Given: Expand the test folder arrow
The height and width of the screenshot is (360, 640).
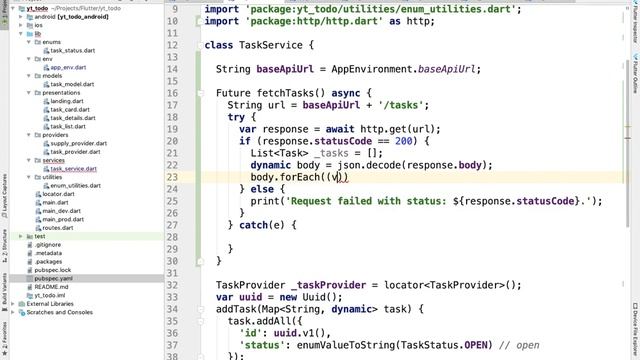Looking at the screenshot, I should (21, 236).
